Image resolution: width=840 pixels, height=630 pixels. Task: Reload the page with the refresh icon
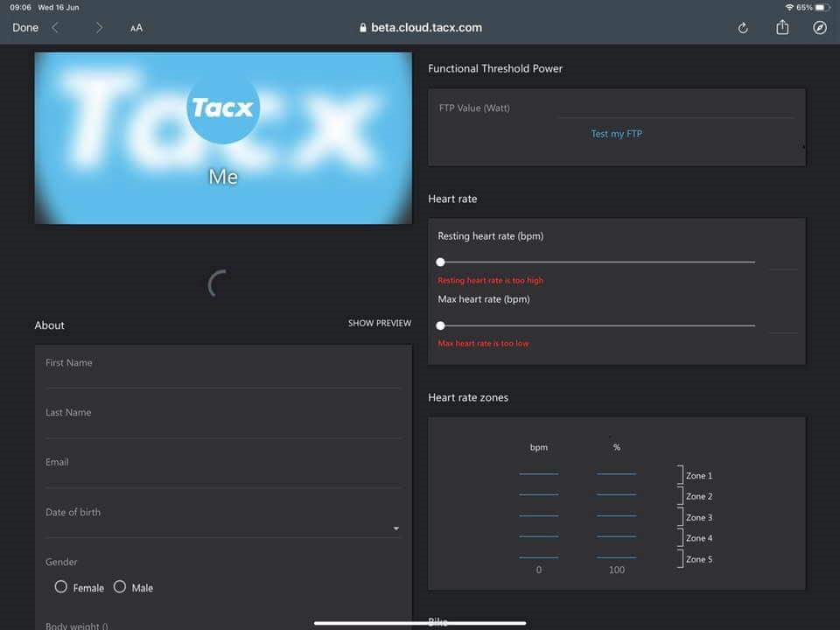coord(743,28)
